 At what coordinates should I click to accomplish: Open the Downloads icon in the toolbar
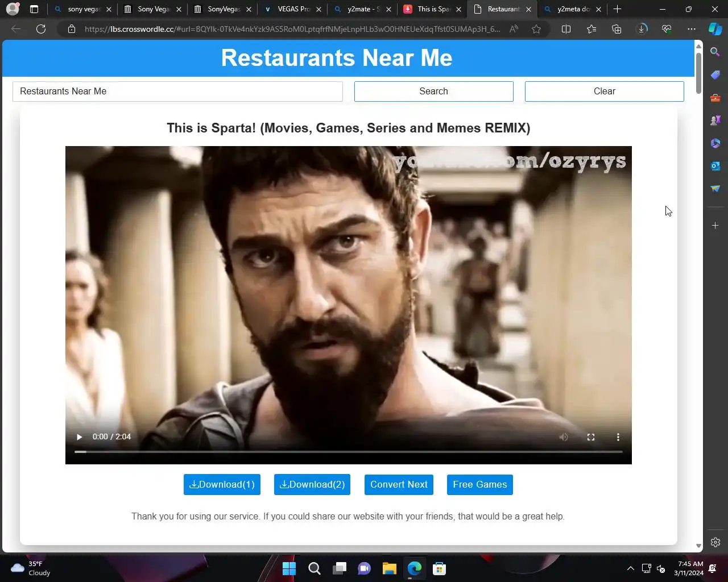(642, 29)
